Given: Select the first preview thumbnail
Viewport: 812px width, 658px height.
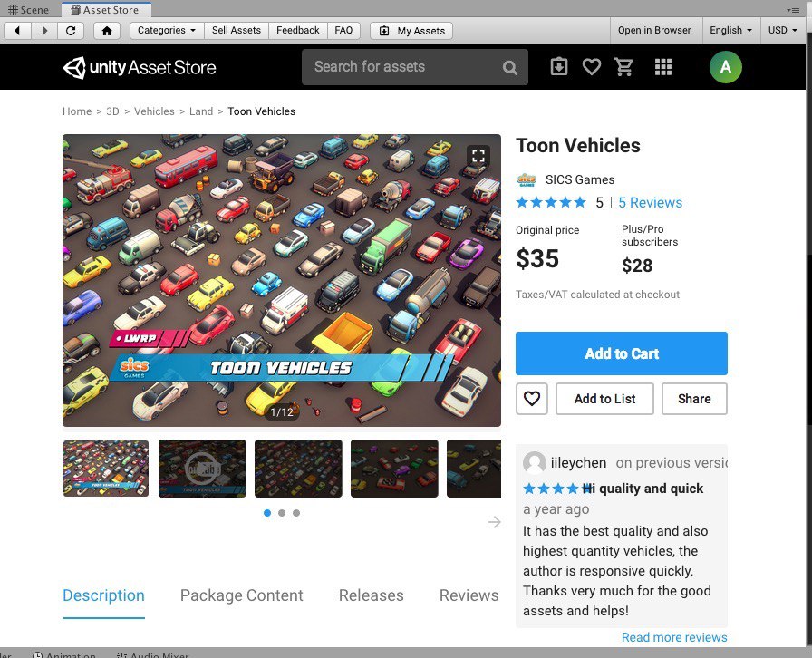Looking at the screenshot, I should [106, 469].
